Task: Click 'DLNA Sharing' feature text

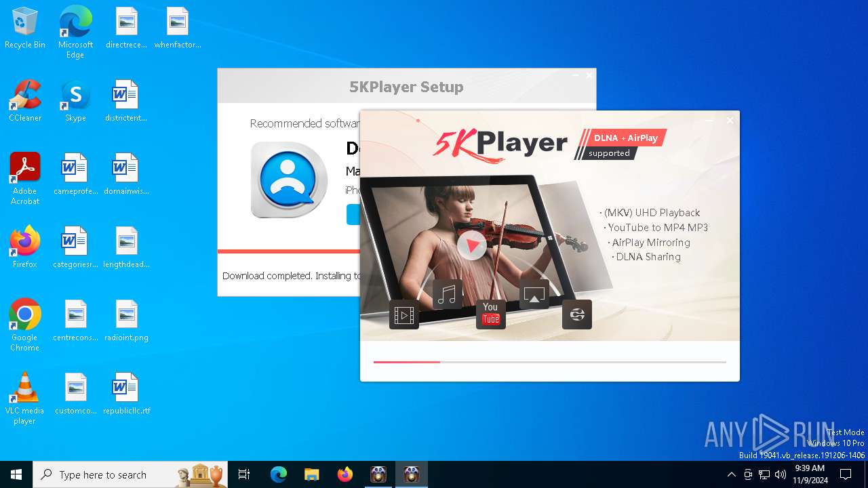Action: (648, 257)
